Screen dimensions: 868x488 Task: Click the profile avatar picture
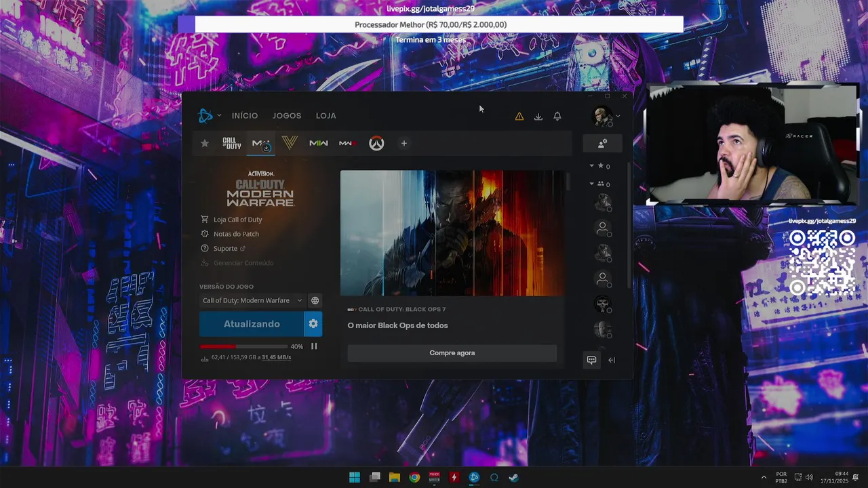pos(602,117)
